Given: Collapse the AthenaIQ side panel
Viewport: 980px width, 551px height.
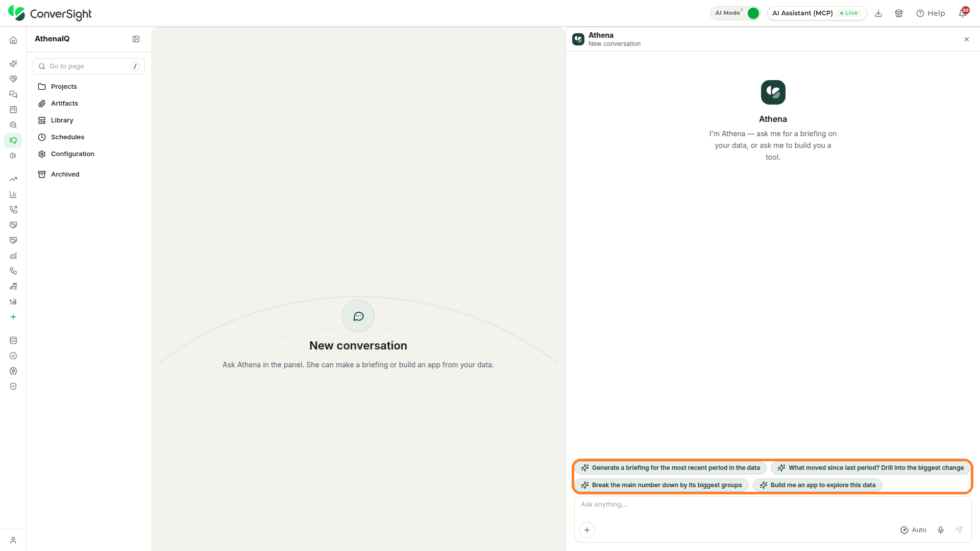Looking at the screenshot, I should point(136,39).
